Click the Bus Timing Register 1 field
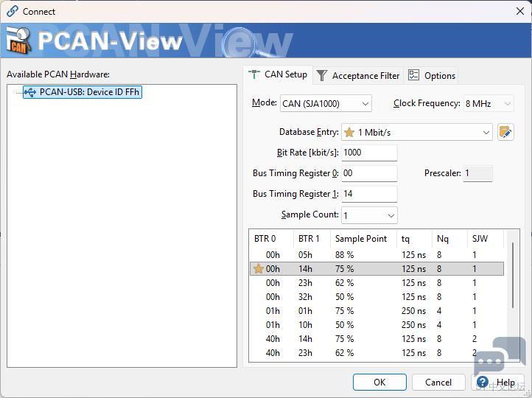 click(x=369, y=194)
